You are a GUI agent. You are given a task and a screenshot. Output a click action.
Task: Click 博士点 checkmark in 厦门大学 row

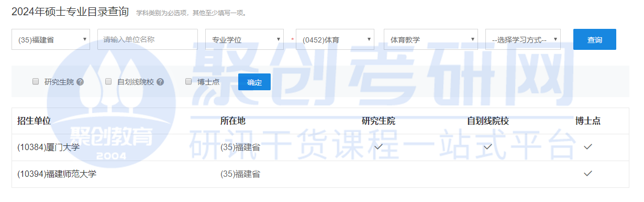(588, 147)
